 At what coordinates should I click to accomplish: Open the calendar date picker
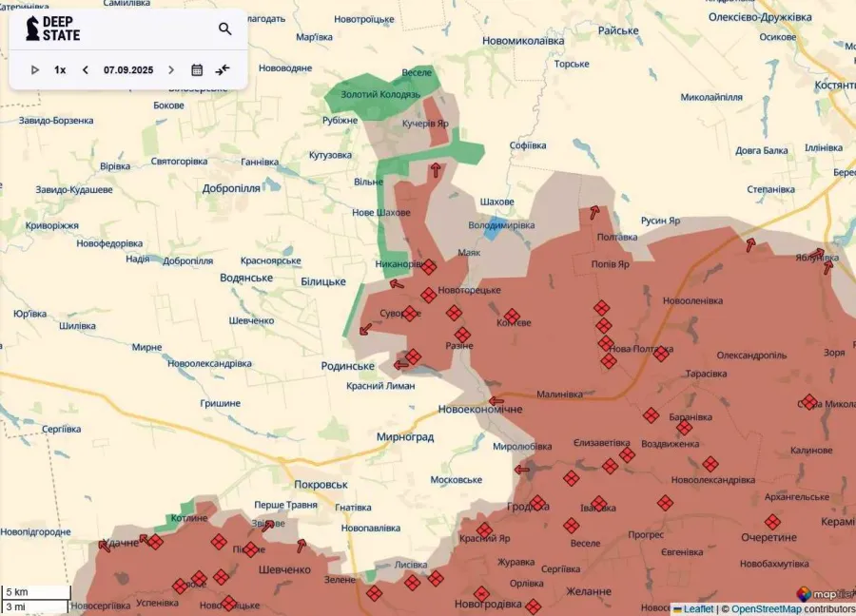pos(197,69)
